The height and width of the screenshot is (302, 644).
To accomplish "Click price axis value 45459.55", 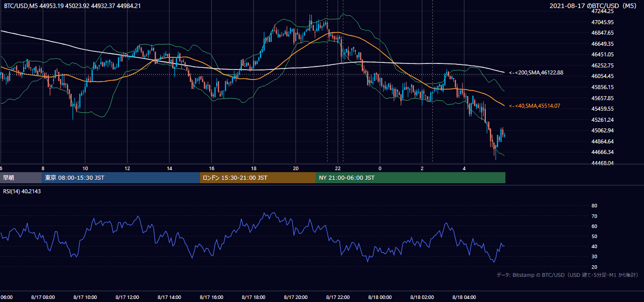I will click(602, 109).
